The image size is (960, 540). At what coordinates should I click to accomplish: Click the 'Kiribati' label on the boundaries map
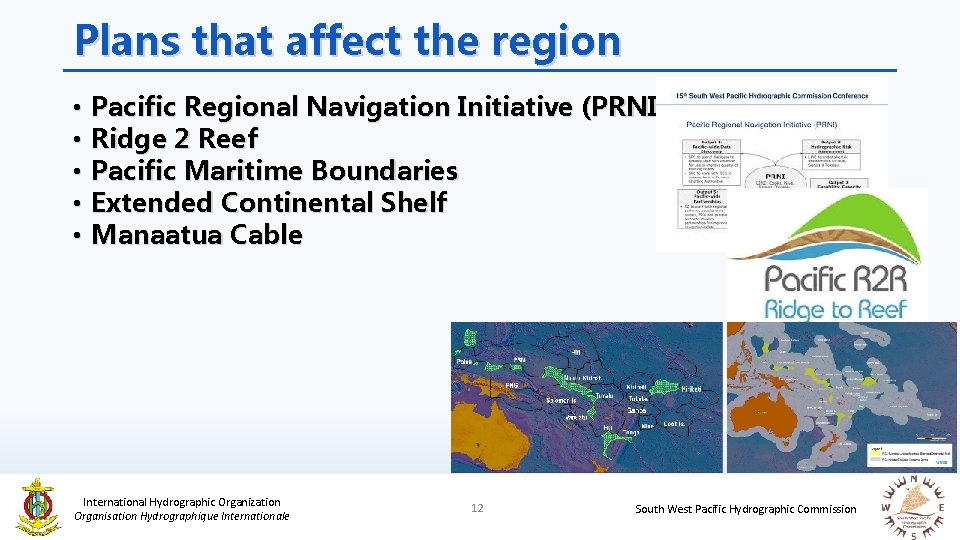point(691,389)
